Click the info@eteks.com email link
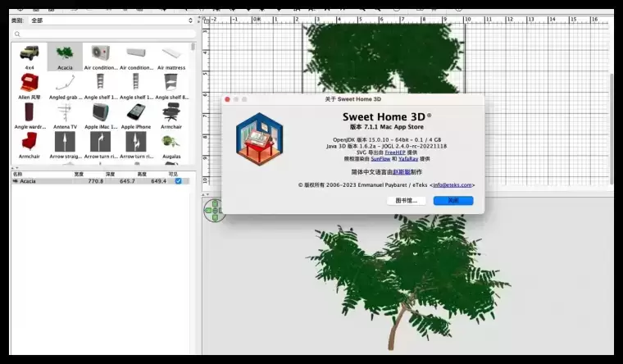Viewport: 623px width, 364px height. 452,184
